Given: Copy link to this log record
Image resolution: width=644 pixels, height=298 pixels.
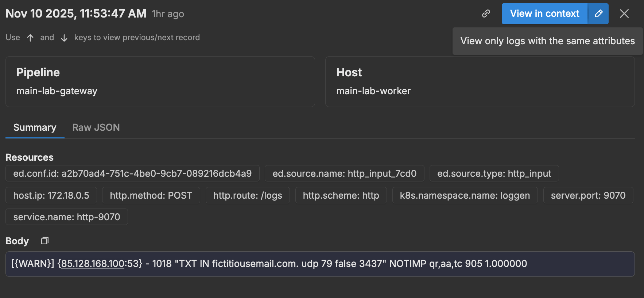Looking at the screenshot, I should 486,14.
